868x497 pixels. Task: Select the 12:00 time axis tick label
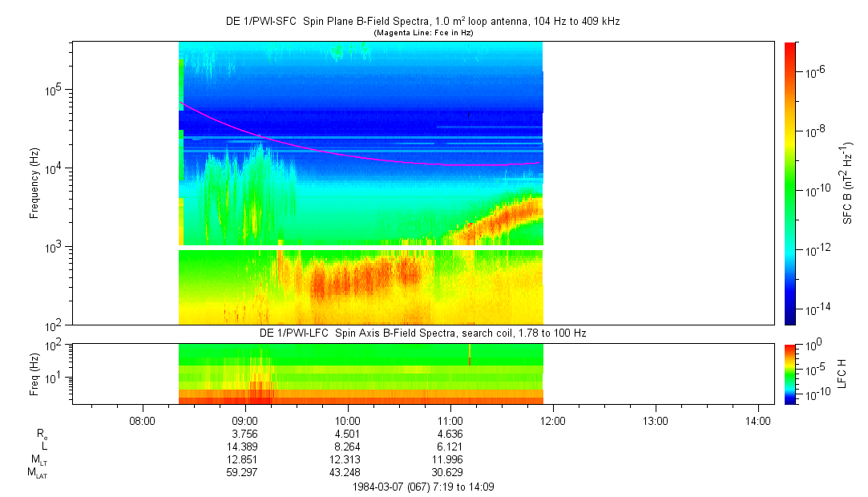coord(553,420)
